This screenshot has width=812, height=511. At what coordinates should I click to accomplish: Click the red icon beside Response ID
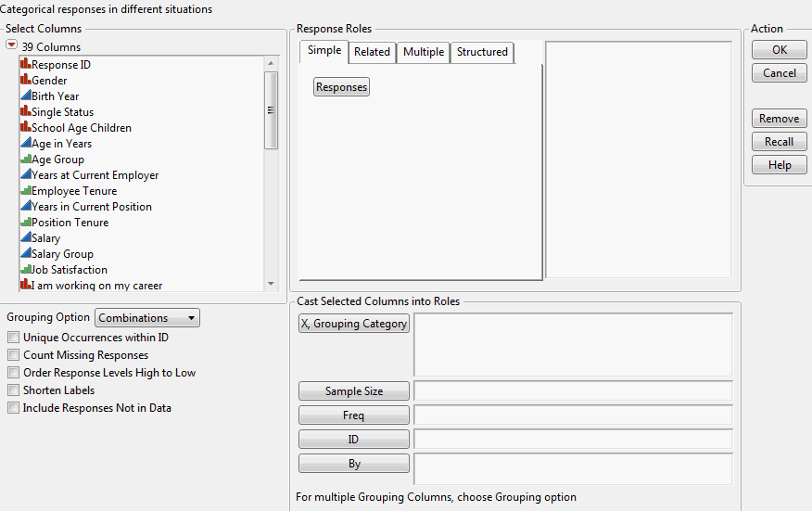coord(25,65)
